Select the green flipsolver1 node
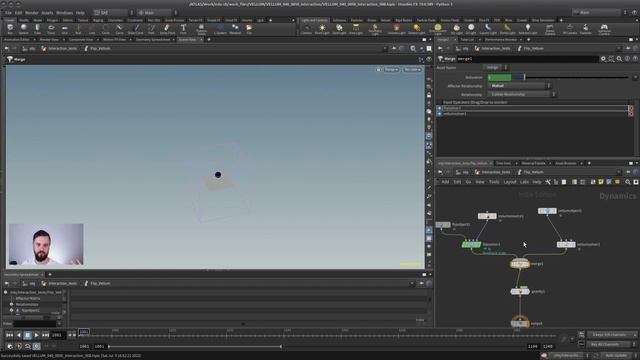This screenshot has height=360, width=640. tap(471, 244)
